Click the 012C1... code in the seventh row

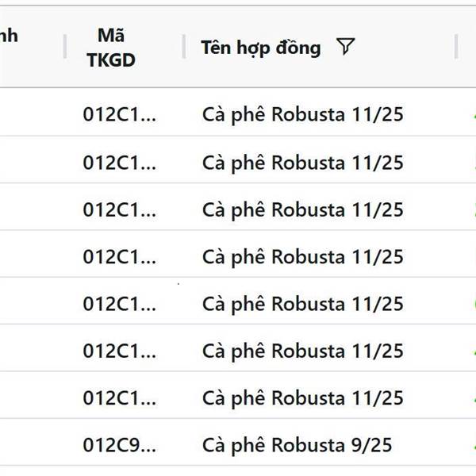[x=120, y=397]
